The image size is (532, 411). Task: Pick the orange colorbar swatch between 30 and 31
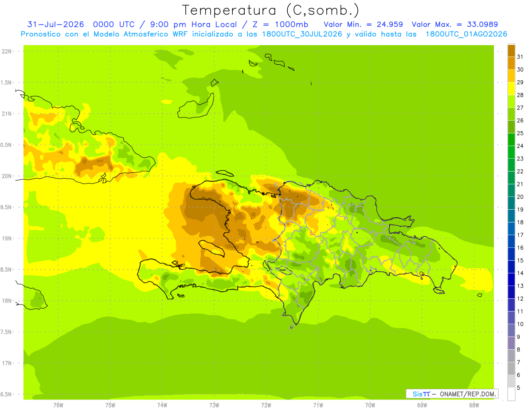click(511, 63)
